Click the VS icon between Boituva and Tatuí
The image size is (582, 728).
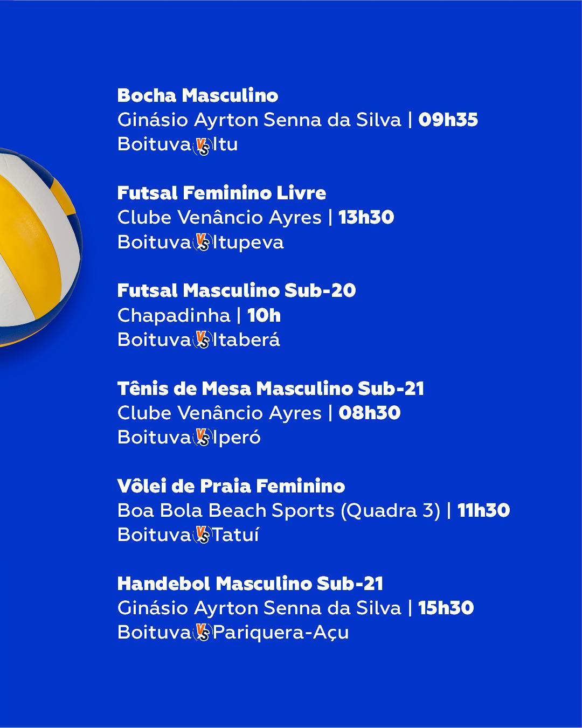coord(202,536)
